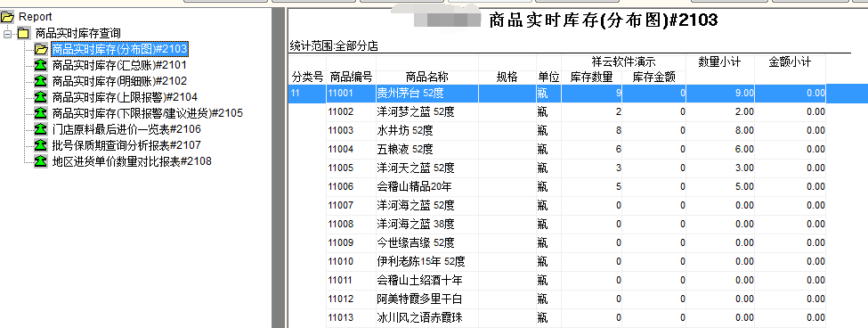Click report icon beside 商品实时库存(明细账)#2102
This screenshot has width=868, height=328.
(x=40, y=81)
